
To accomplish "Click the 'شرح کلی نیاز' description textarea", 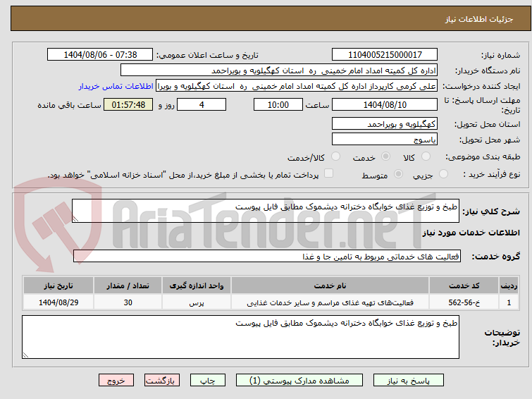I will pyautogui.click(x=266, y=211).
